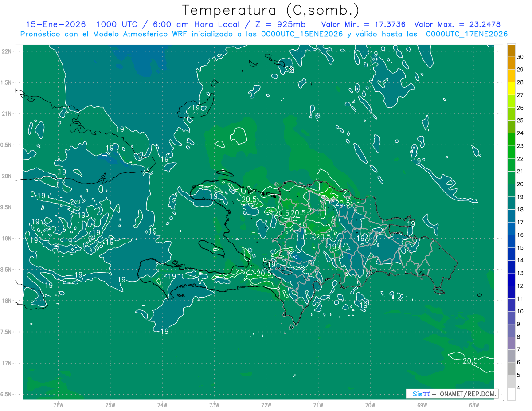Click the colorbar scale label '25'
This screenshot has width=532, height=411.
(x=520, y=120)
